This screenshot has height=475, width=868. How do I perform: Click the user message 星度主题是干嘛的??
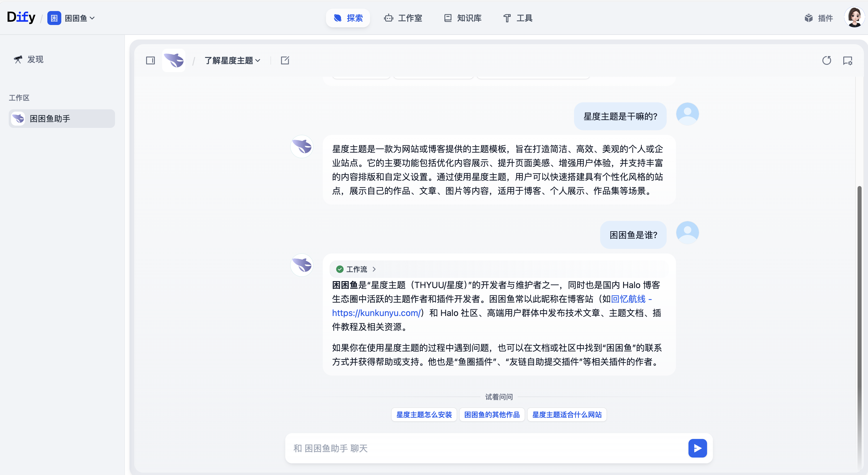pos(620,116)
